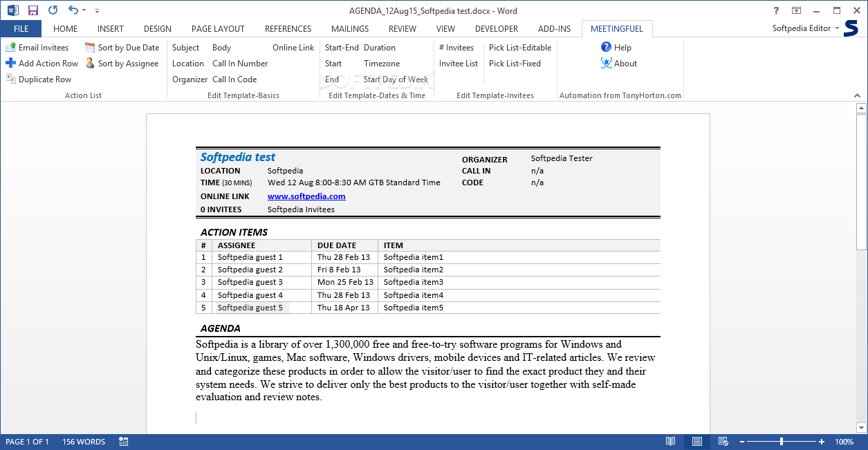Select the 'Softpedia guest 5' assignee field
Screen dimensions: 868x450
[x=251, y=308]
